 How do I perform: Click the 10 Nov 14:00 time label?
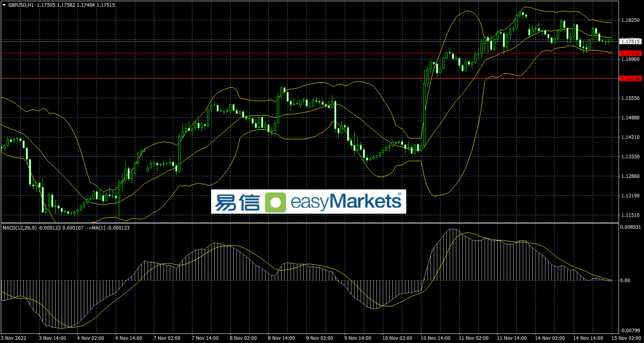click(436, 338)
